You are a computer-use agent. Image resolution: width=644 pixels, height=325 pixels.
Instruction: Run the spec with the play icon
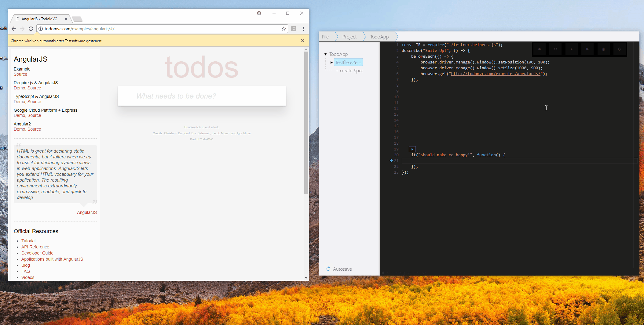point(572,49)
